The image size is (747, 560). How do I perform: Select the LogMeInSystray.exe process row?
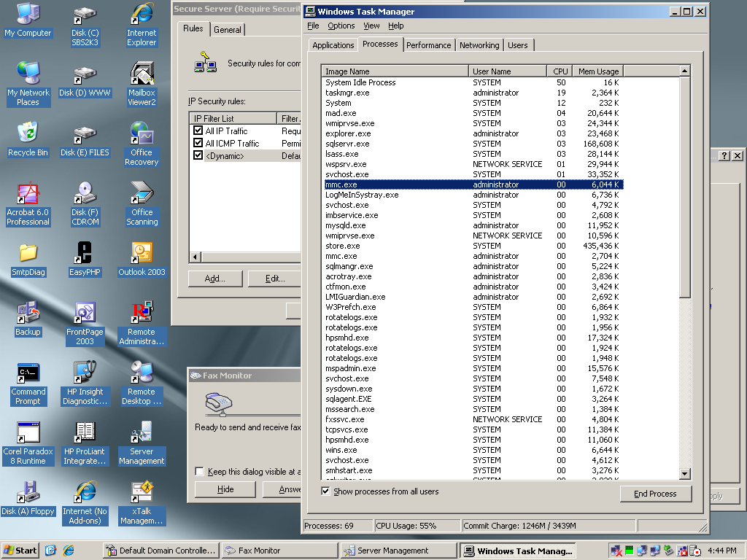[472, 195]
